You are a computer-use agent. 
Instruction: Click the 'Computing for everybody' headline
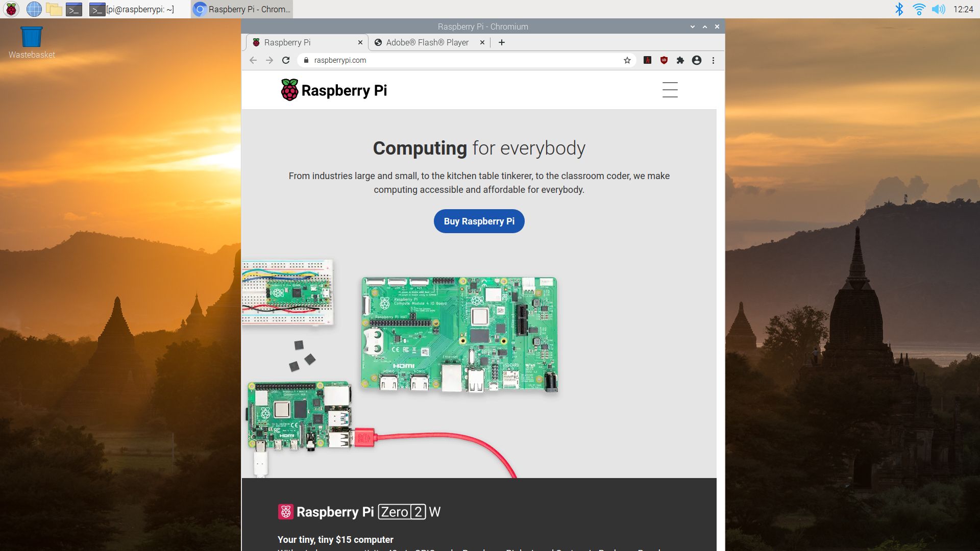click(x=479, y=148)
